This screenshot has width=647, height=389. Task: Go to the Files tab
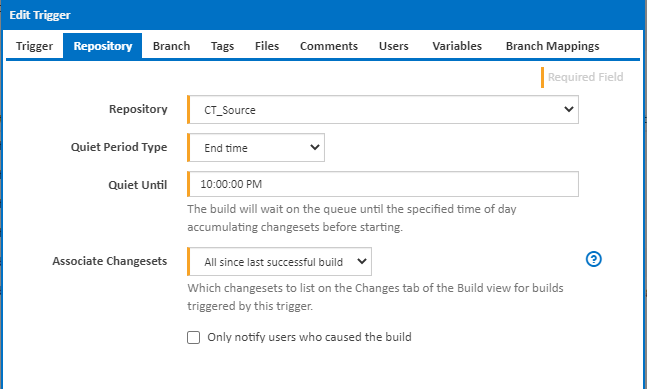tap(267, 46)
